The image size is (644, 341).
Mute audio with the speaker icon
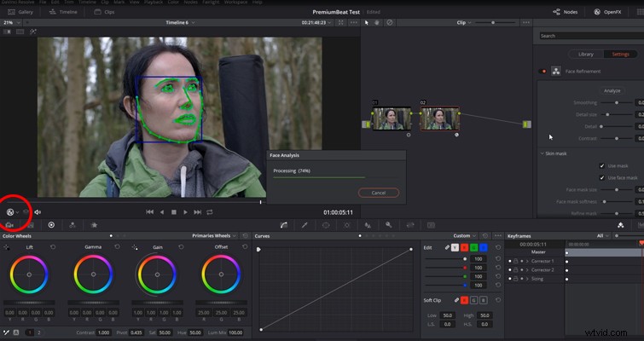(x=38, y=212)
